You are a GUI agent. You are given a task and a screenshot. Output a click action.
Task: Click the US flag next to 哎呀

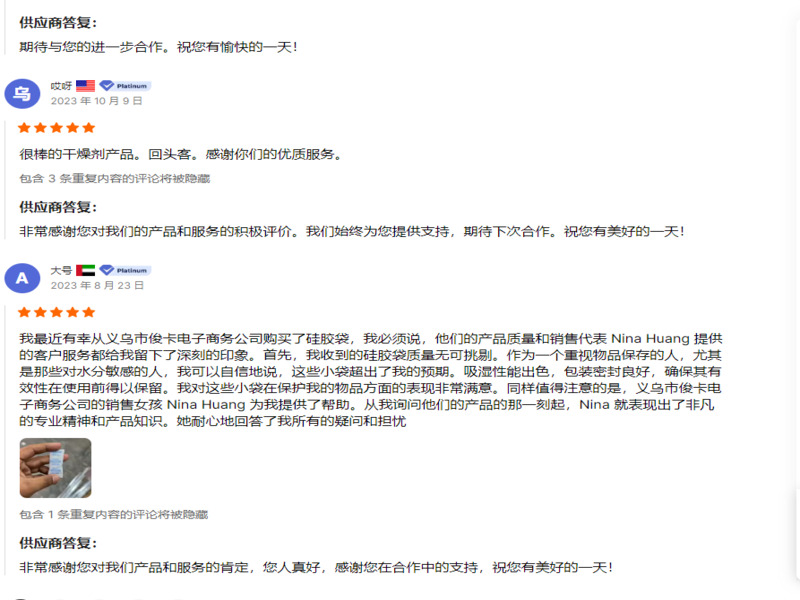coord(85,86)
